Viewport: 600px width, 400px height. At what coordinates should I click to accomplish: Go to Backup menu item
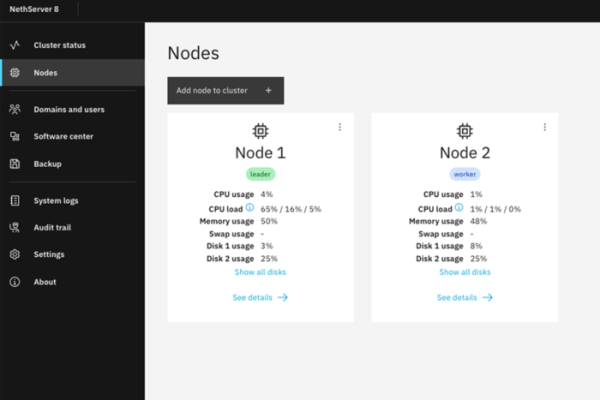click(47, 164)
